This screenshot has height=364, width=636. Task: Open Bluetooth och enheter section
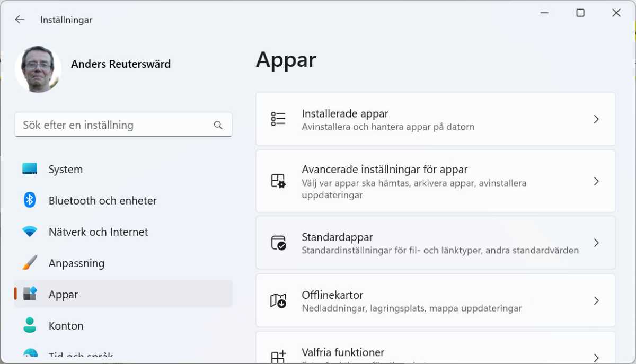coord(102,200)
